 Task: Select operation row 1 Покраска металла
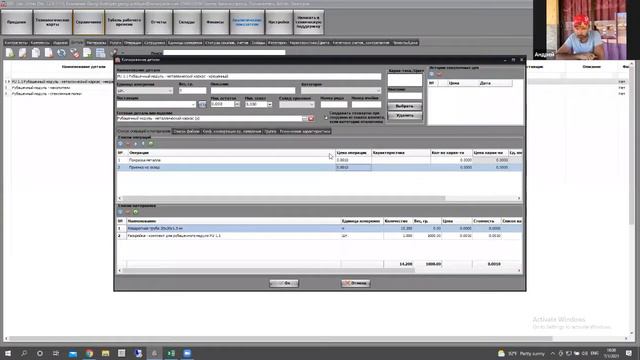tap(319, 160)
